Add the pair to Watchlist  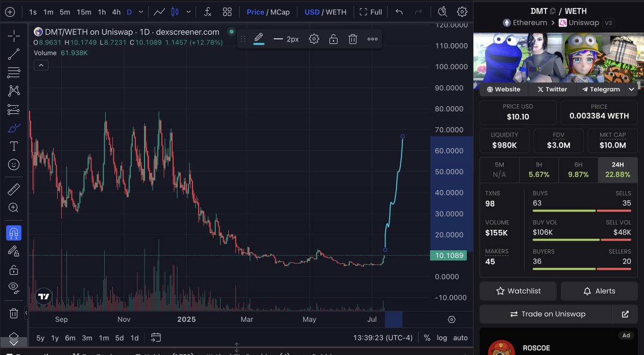click(x=518, y=291)
